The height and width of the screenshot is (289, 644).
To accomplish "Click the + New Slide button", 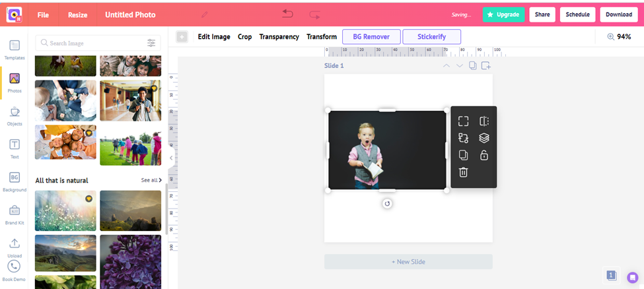I will [x=408, y=261].
